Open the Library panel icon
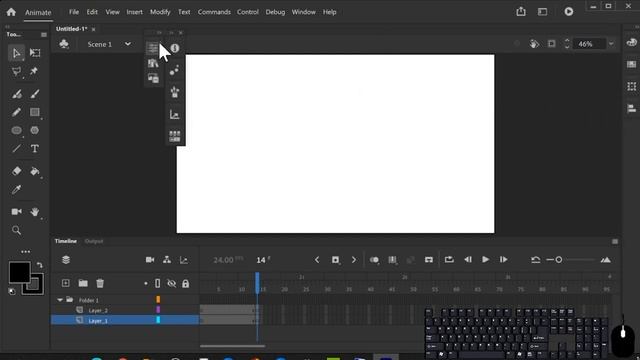640x360 pixels. point(153,63)
